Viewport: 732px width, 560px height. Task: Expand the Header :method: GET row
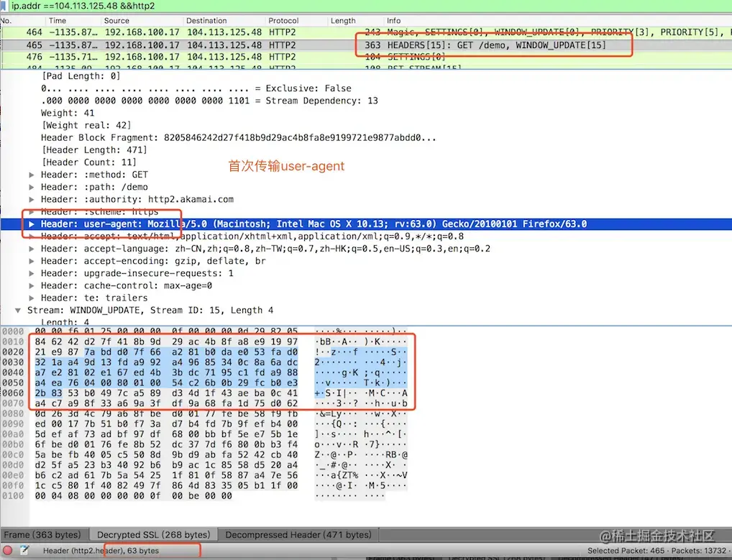pyautogui.click(x=31, y=175)
